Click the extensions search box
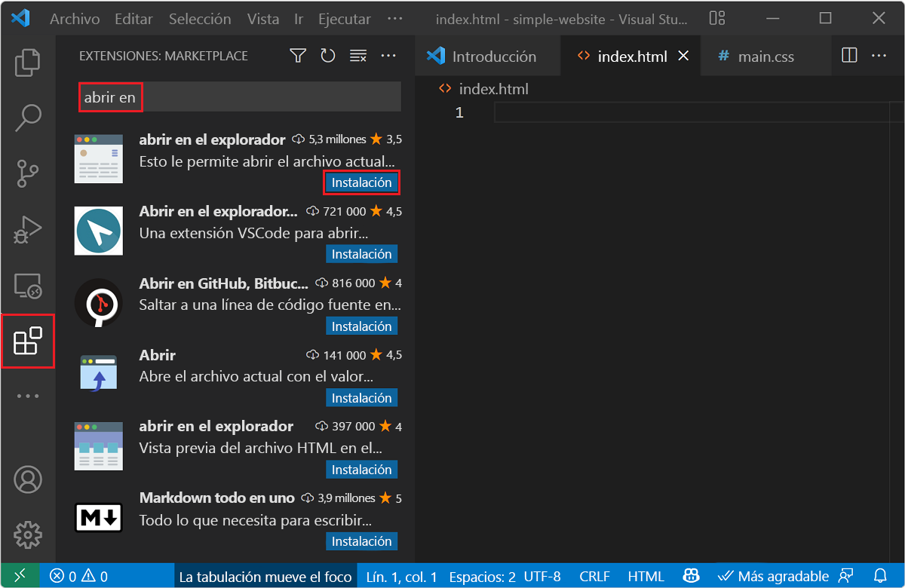The width and height of the screenshot is (905, 588). pyautogui.click(x=240, y=97)
